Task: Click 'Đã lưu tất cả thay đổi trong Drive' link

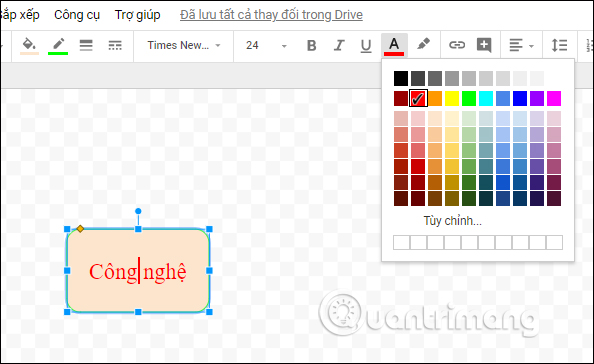Action: click(x=271, y=15)
